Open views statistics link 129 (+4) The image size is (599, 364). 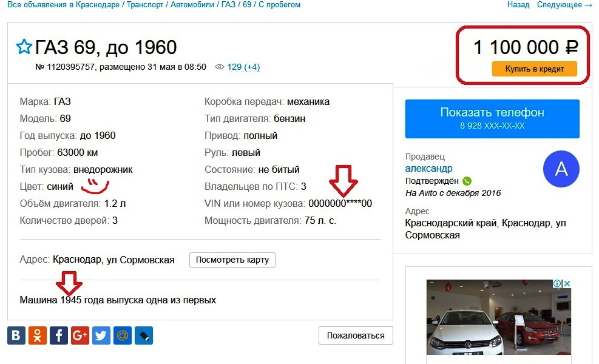pos(243,67)
